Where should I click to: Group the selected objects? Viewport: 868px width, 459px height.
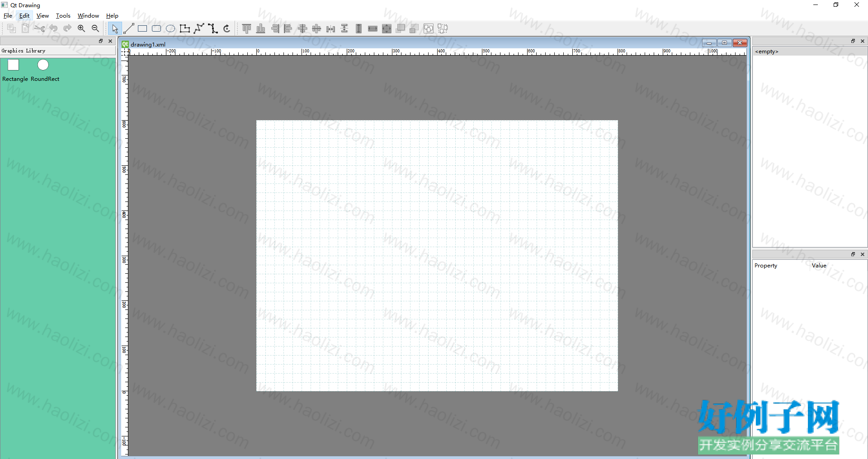(429, 28)
